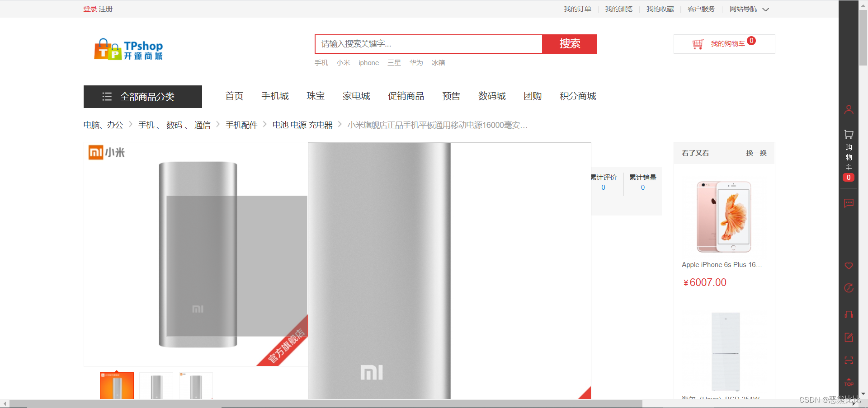Viewport: 868px width, 408px height.
Task: Open the 数码城 menu item
Action: [492, 96]
